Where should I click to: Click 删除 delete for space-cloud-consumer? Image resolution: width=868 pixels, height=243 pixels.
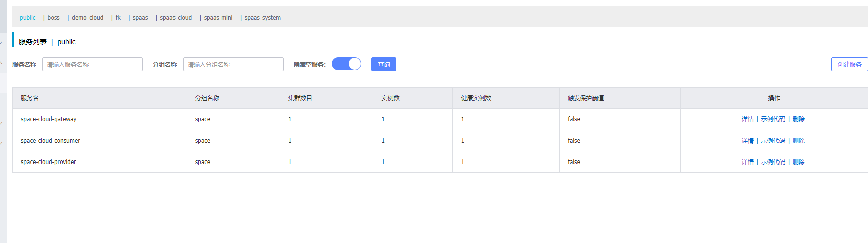click(x=799, y=141)
